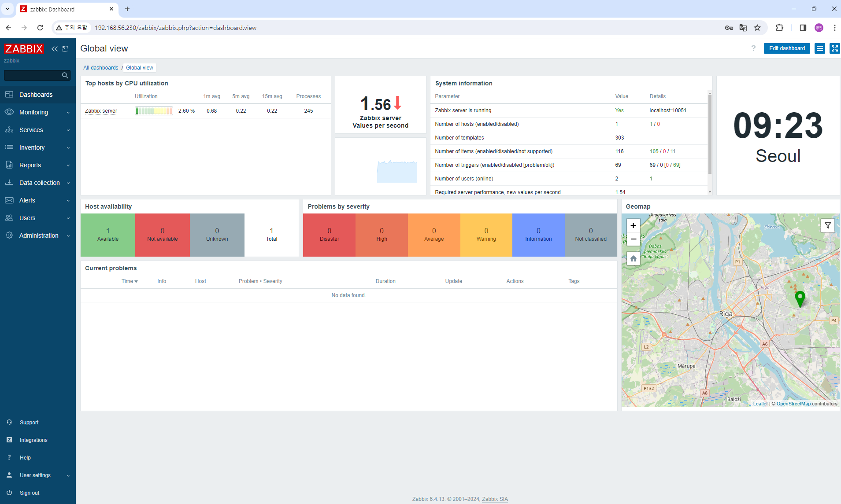Open the All dashboards breadcrumb link
The height and width of the screenshot is (504, 841).
tap(101, 68)
